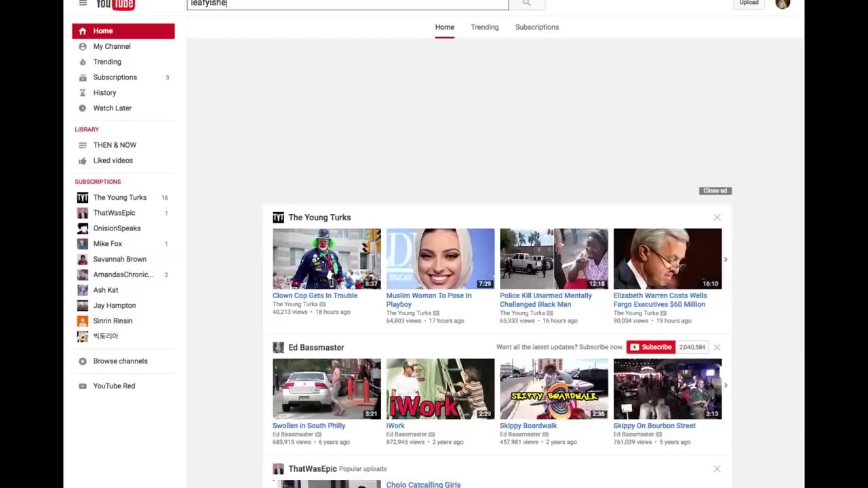Open Cholo Catcalling Girls link
Image resolution: width=868 pixels, height=488 pixels.
click(x=423, y=485)
